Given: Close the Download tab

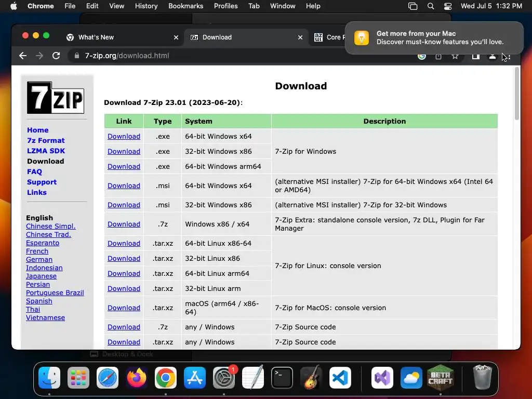Looking at the screenshot, I should tap(300, 37).
